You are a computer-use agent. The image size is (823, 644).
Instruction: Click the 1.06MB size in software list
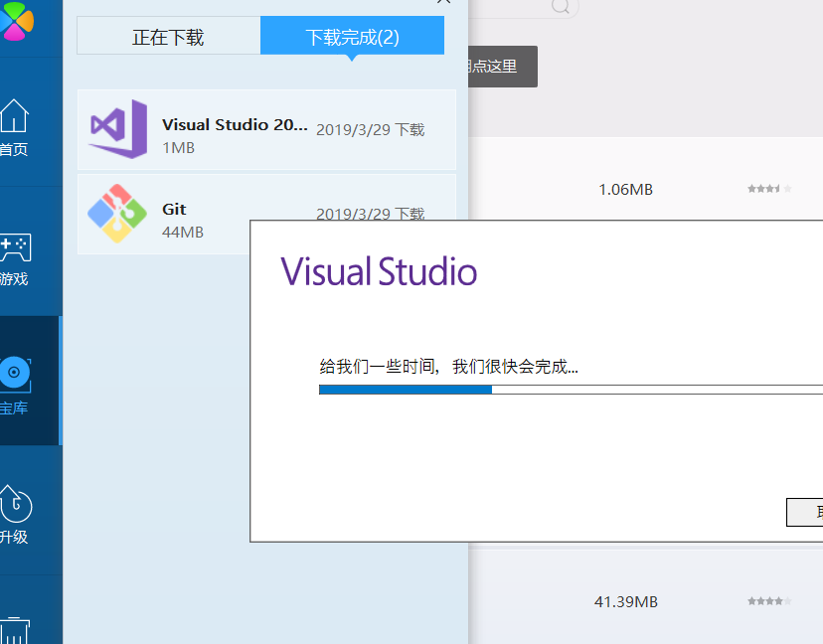tap(625, 190)
